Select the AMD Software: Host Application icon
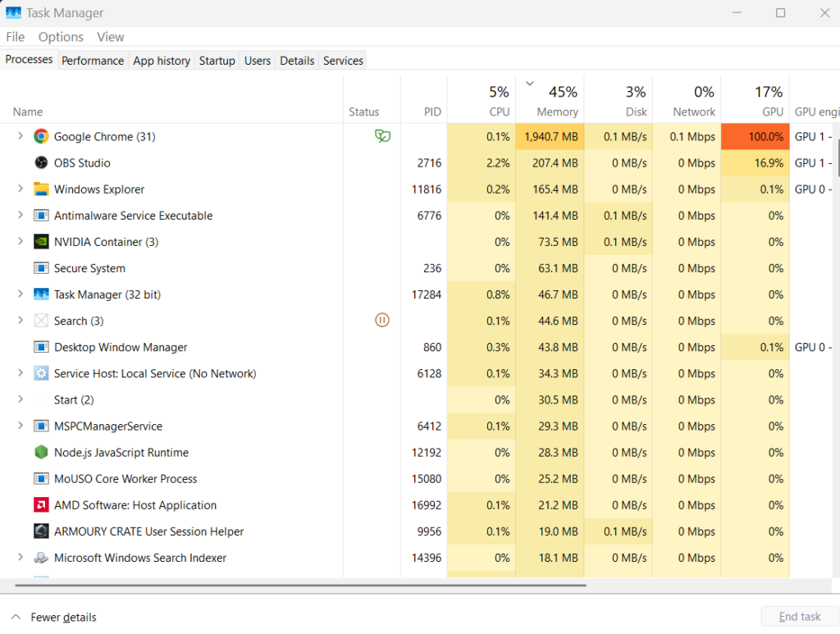Image resolution: width=840 pixels, height=634 pixels. 40,504
